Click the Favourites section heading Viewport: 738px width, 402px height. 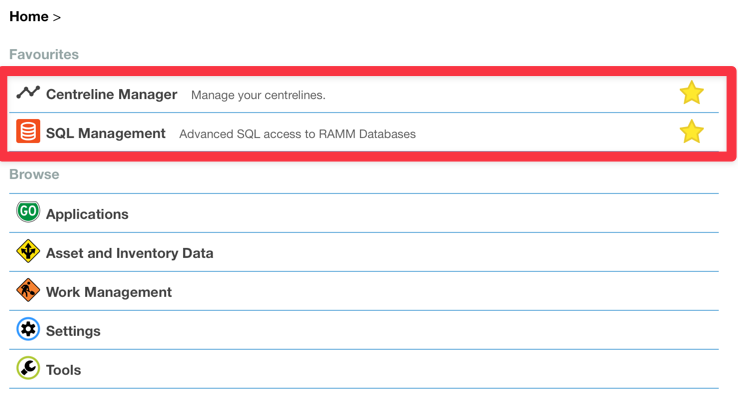coord(44,54)
